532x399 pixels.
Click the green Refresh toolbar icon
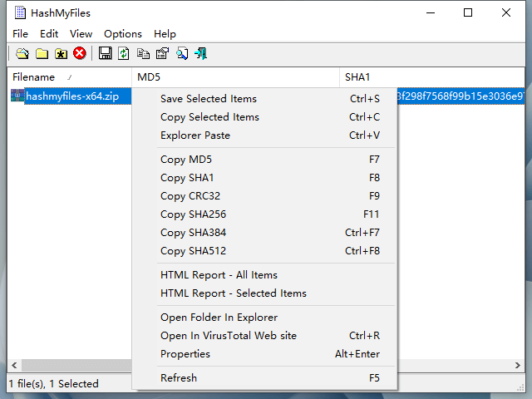[124, 53]
